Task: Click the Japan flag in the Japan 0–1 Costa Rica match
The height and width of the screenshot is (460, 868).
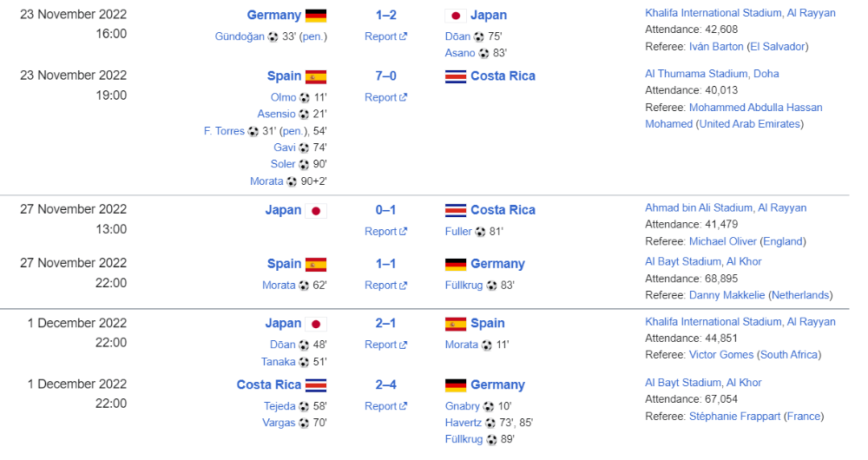Action: click(x=316, y=210)
